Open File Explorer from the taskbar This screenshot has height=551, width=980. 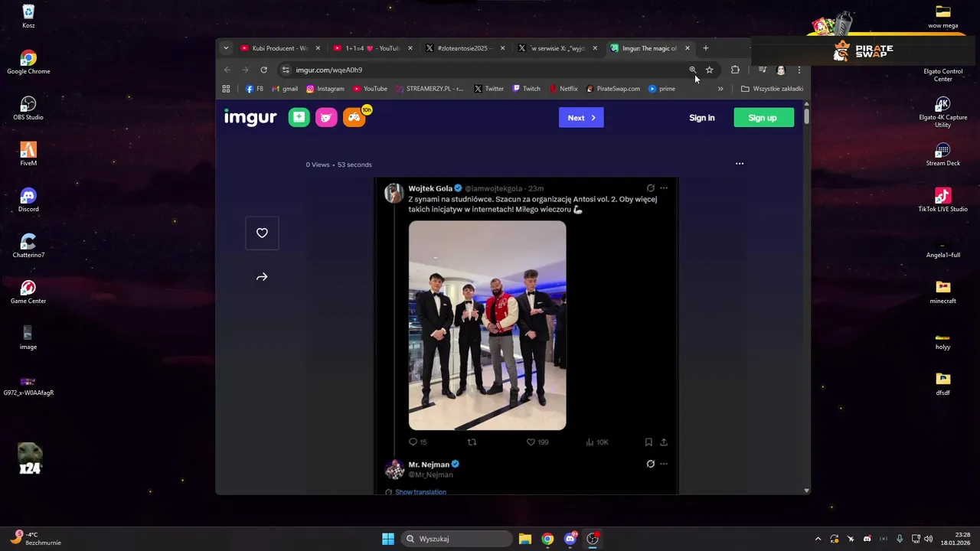[525, 539]
